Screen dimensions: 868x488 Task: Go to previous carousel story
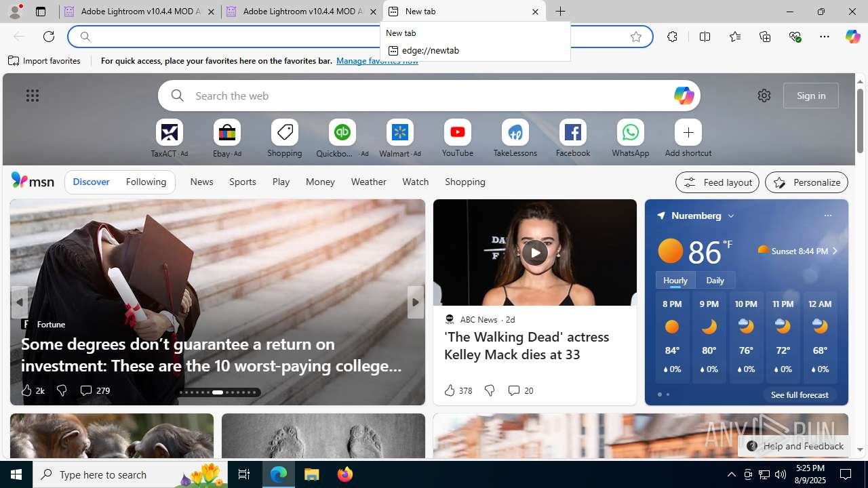click(x=19, y=302)
